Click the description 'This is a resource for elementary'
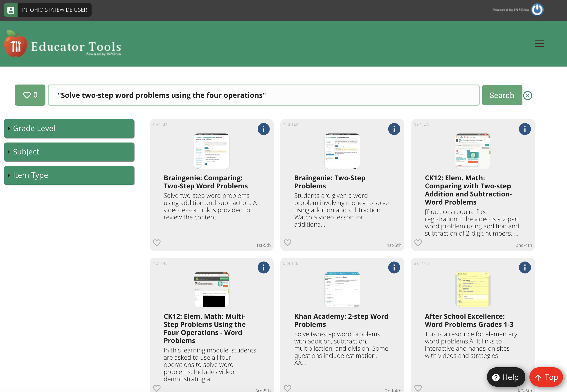 click(x=471, y=345)
